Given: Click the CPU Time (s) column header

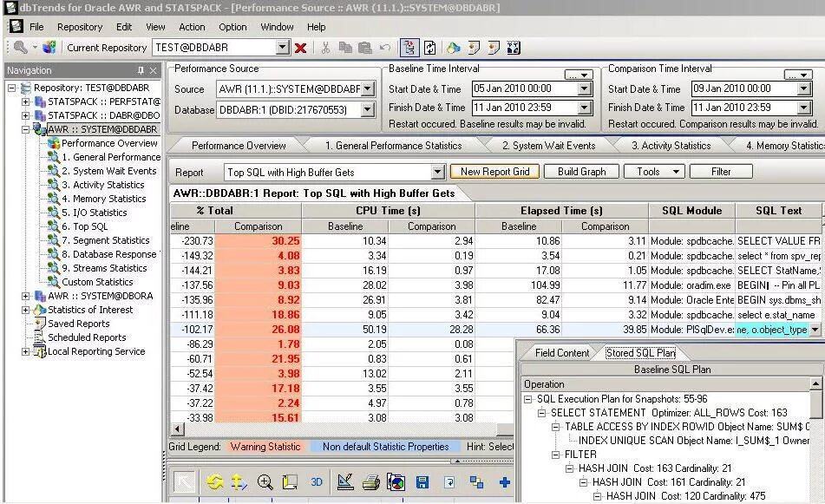Looking at the screenshot, I should pyautogui.click(x=389, y=211).
